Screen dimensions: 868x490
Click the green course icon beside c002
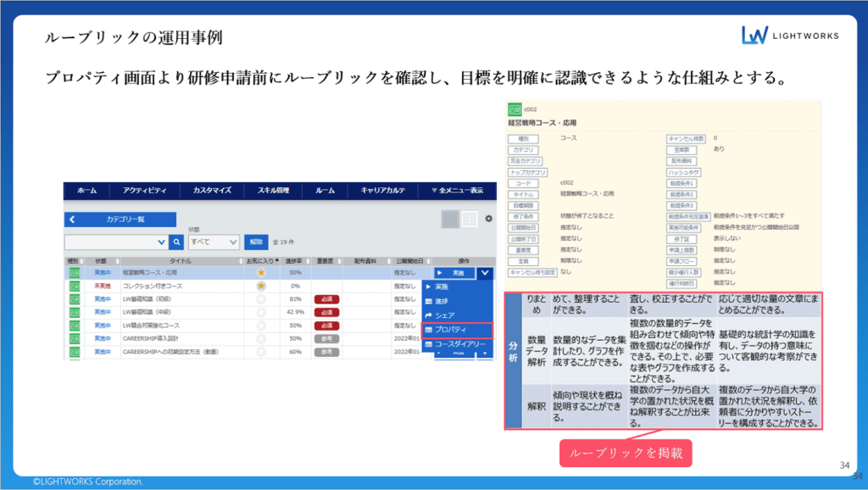point(514,109)
